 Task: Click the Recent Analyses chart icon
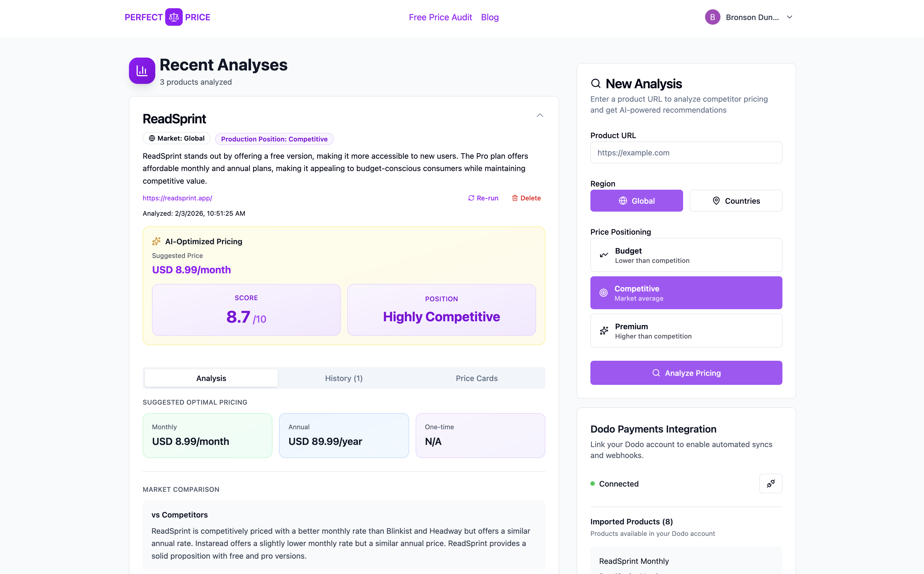(142, 70)
